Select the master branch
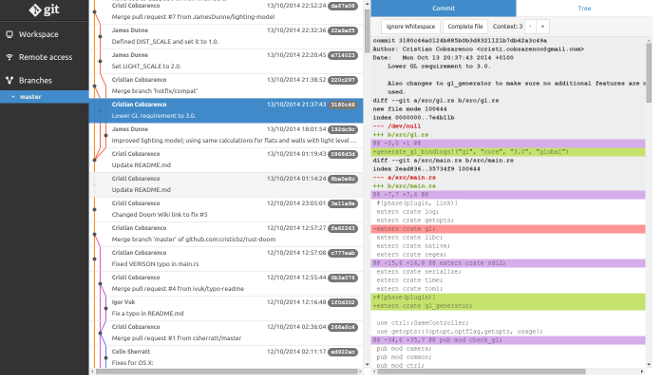 pos(44,97)
